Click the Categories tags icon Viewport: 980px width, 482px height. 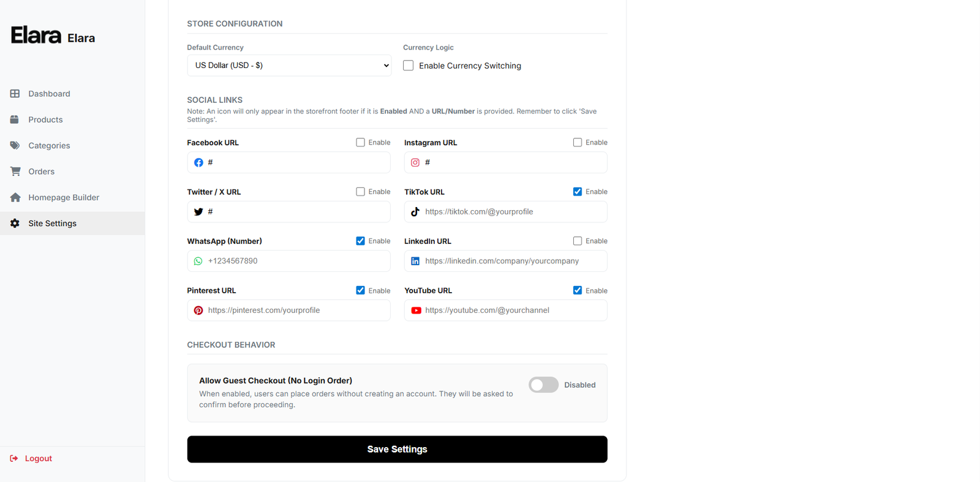[x=15, y=145]
